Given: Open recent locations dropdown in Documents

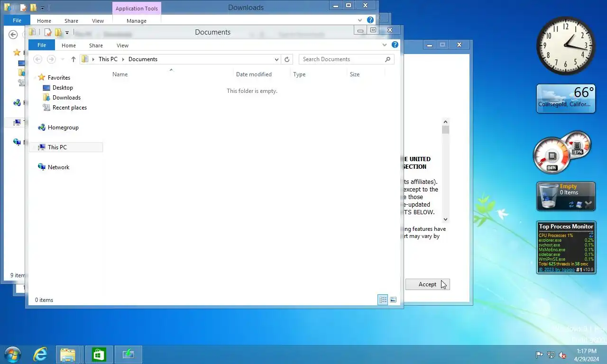Looking at the screenshot, I should pos(63,59).
